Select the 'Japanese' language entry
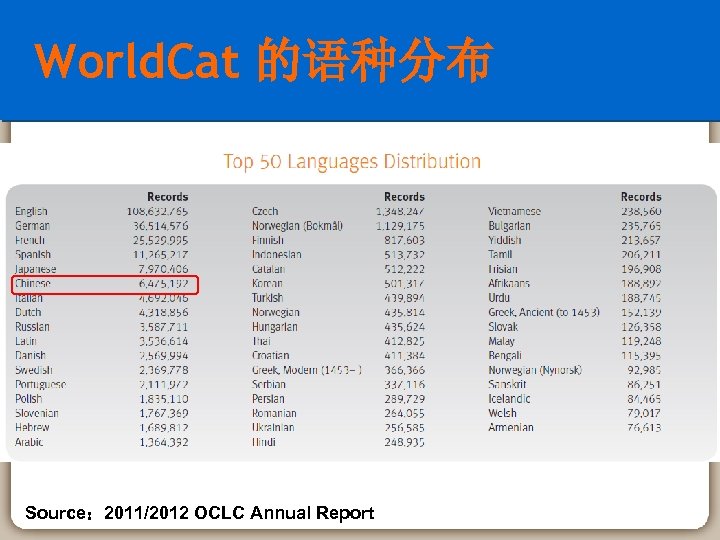 click(35, 269)
